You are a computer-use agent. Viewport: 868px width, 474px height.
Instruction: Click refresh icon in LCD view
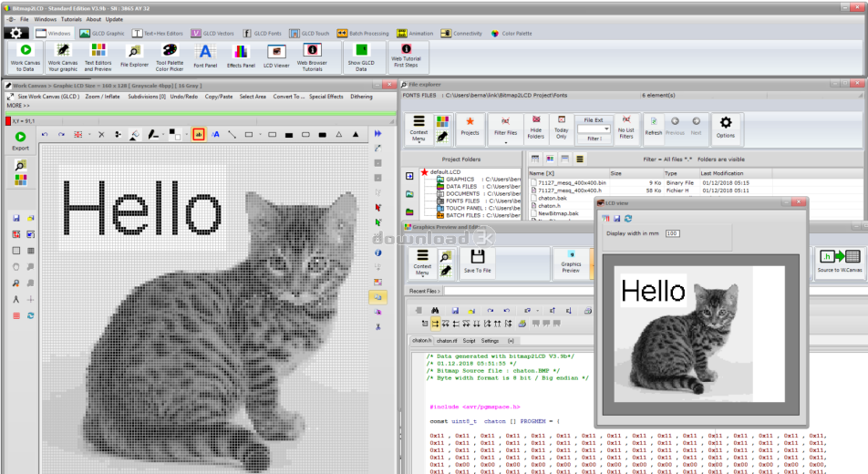coord(627,219)
